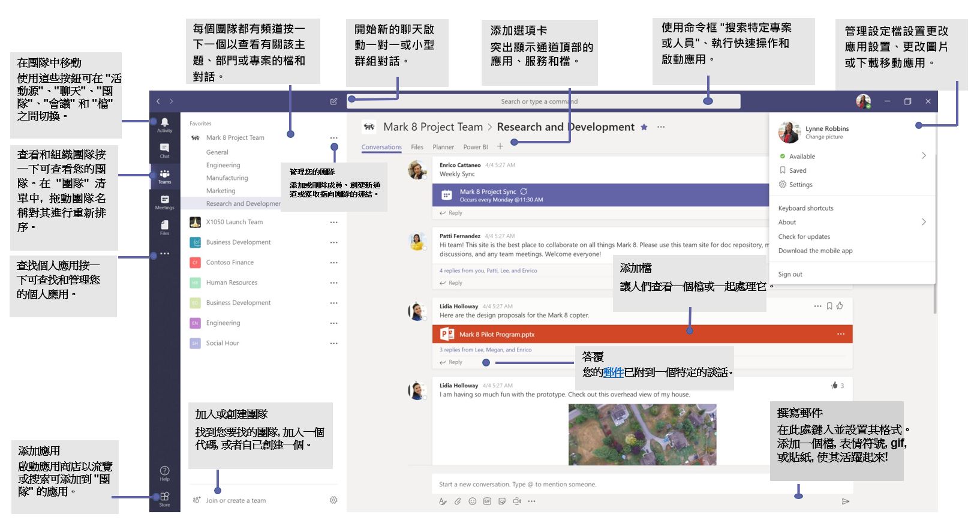Start a new chat with the compose icon
The image size is (980, 523).
pyautogui.click(x=333, y=101)
